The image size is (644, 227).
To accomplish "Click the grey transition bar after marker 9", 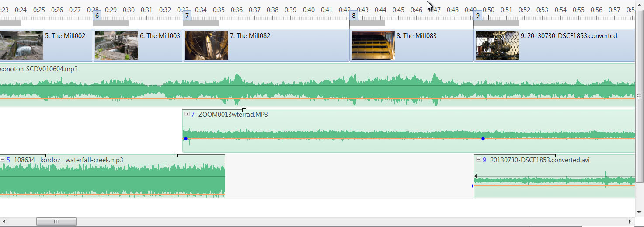I will 497,23.
